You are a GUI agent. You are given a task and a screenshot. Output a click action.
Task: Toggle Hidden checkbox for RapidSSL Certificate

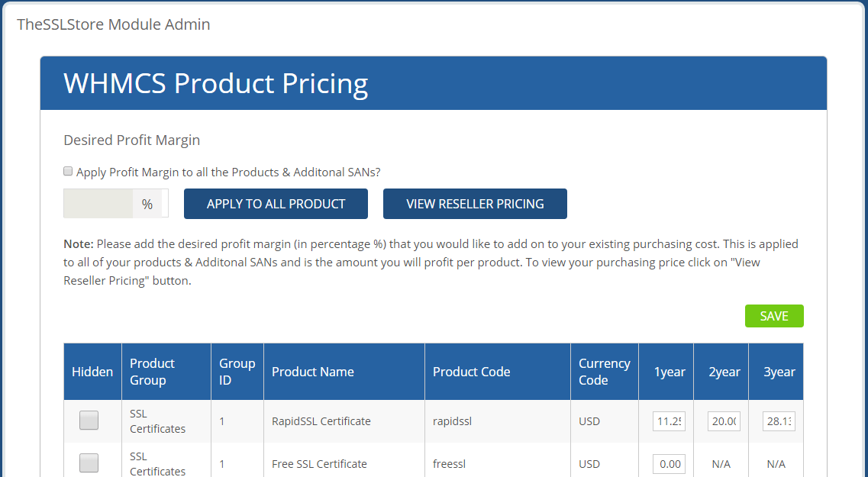tap(89, 421)
